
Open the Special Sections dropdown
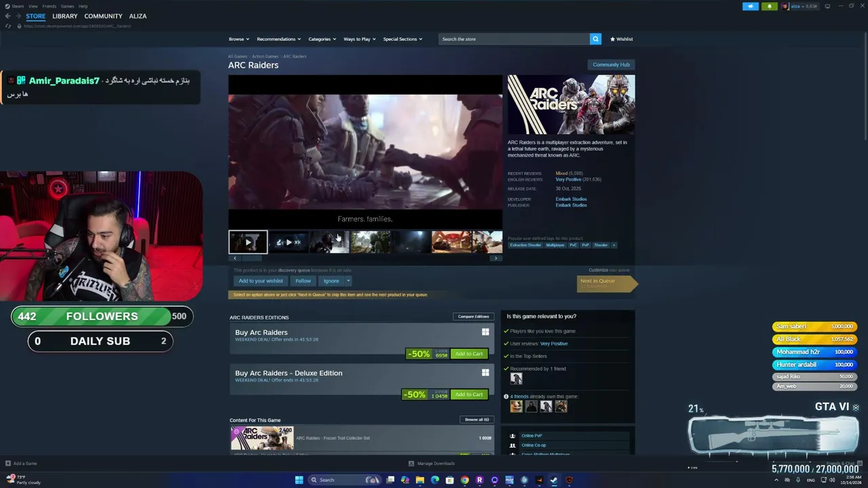(x=403, y=39)
